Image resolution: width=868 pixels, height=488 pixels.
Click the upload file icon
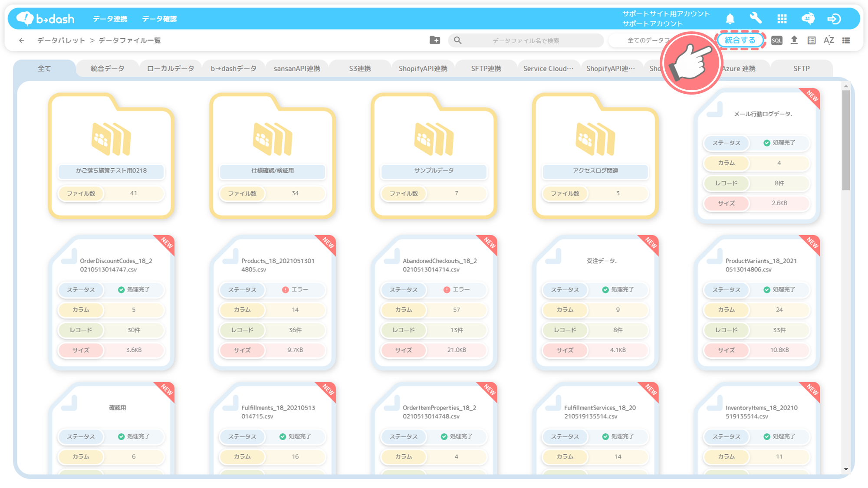[x=794, y=40]
